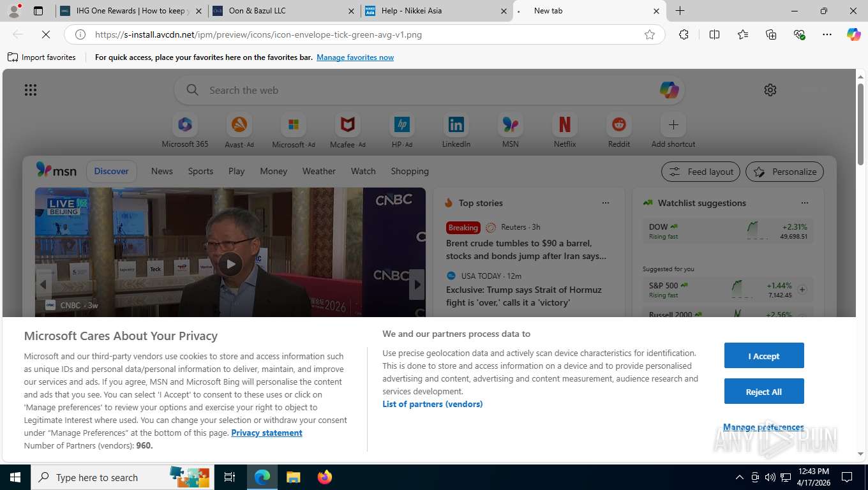Viewport: 868px width, 490px height.
Task: Open the Copilot sidebar button
Action: [853, 34]
